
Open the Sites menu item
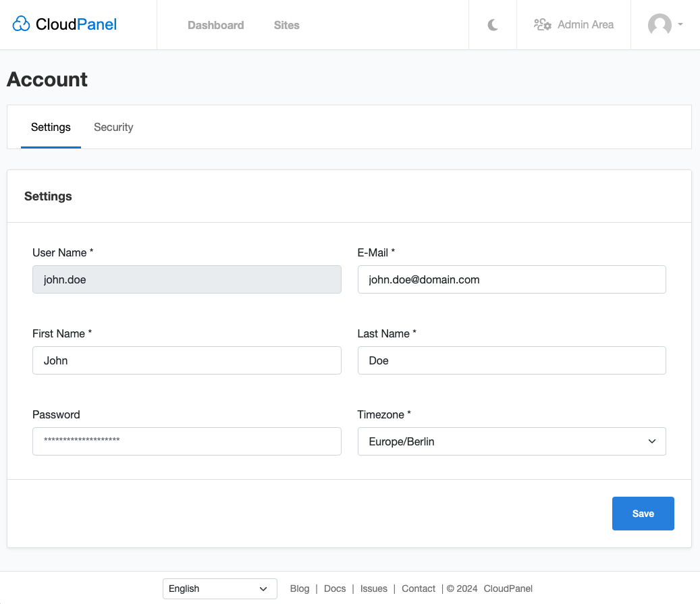[286, 25]
